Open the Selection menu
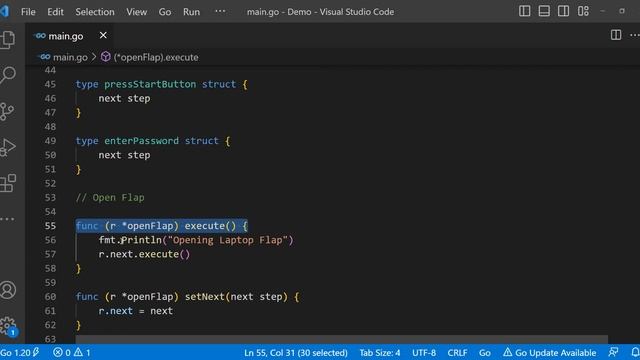Image resolution: width=640 pixels, height=360 pixels. (95, 12)
